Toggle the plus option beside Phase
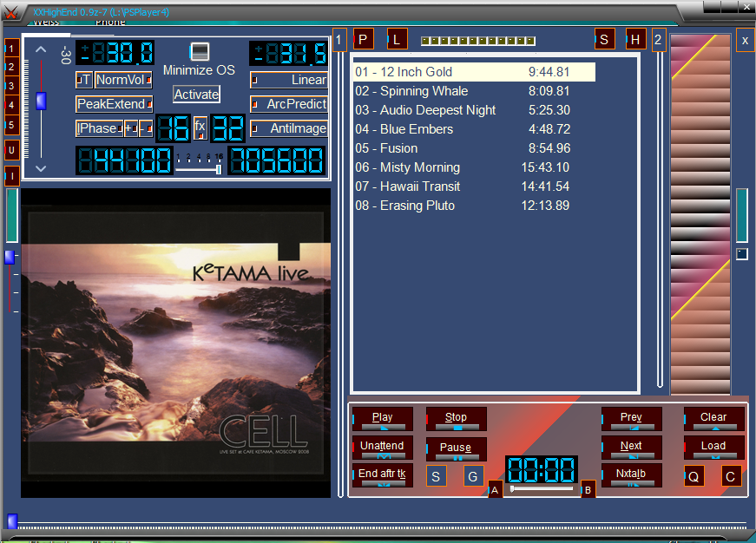Viewport: 756px width, 543px height. click(x=131, y=128)
